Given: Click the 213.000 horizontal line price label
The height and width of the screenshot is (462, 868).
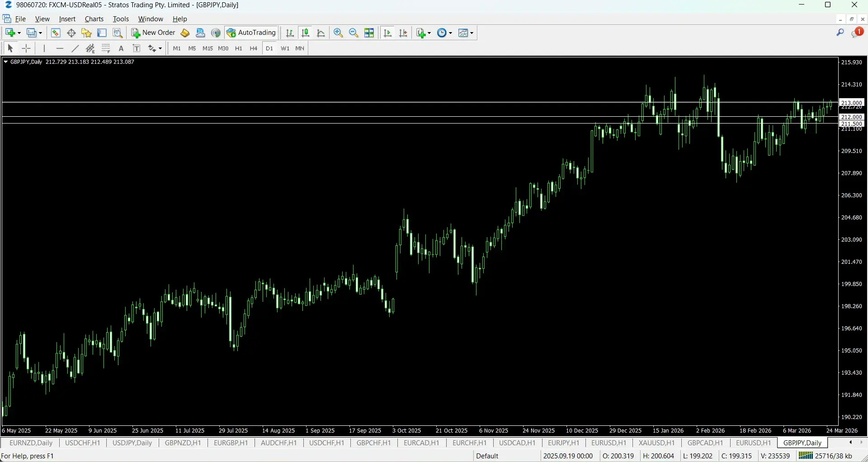Looking at the screenshot, I should pos(852,103).
